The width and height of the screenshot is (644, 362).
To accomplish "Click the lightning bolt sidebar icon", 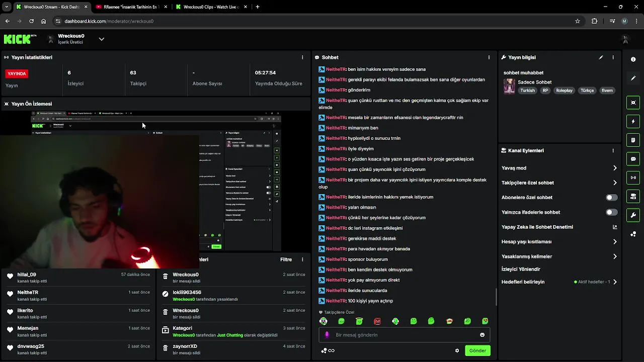I will coord(633,121).
